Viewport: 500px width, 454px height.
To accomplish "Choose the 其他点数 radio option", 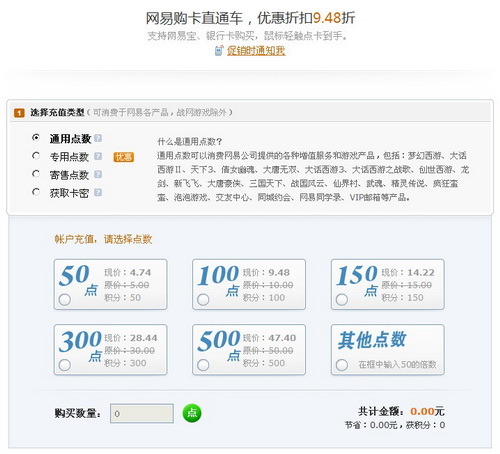I will (342, 365).
